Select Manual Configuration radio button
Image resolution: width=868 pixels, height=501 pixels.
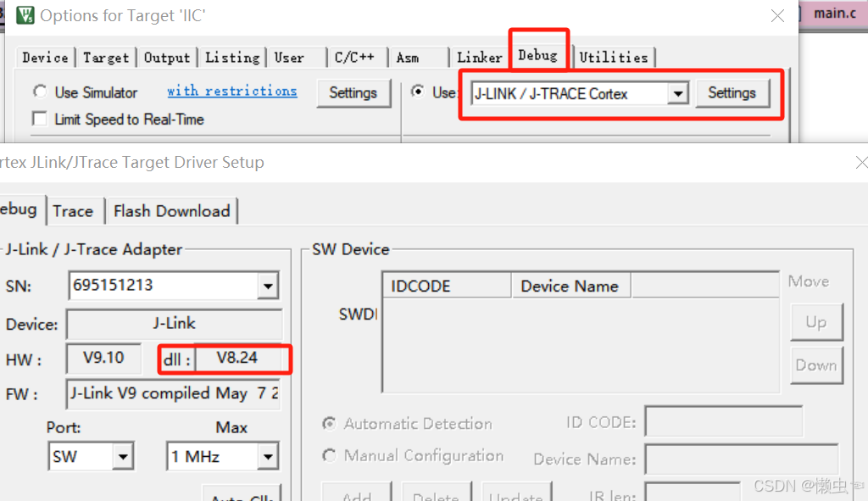tap(330, 455)
